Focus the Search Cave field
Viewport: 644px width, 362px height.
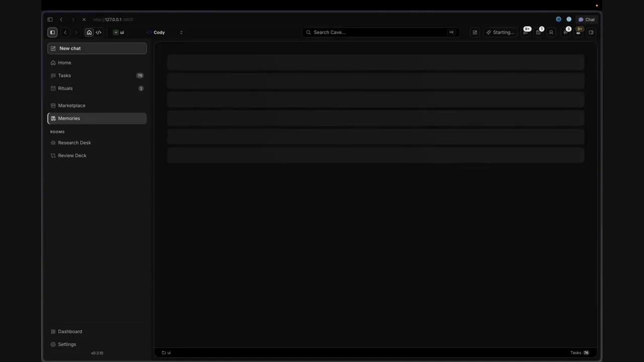(x=380, y=32)
